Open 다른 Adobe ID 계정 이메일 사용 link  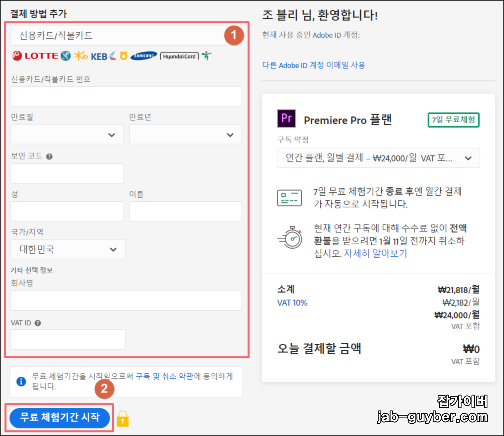point(314,65)
